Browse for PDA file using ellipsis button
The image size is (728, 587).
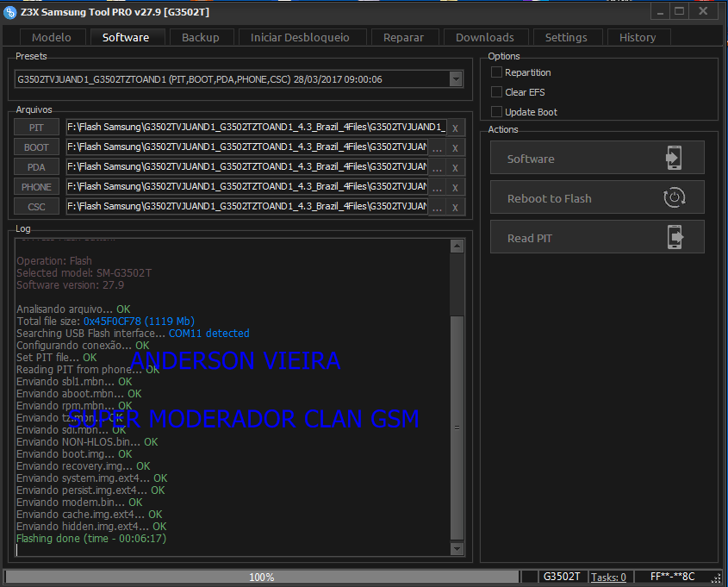coord(437,167)
